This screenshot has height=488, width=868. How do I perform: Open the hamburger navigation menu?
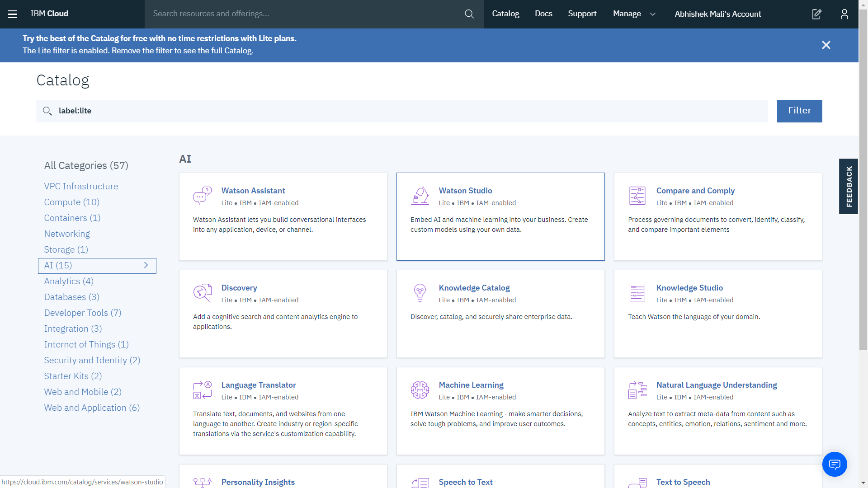(13, 14)
